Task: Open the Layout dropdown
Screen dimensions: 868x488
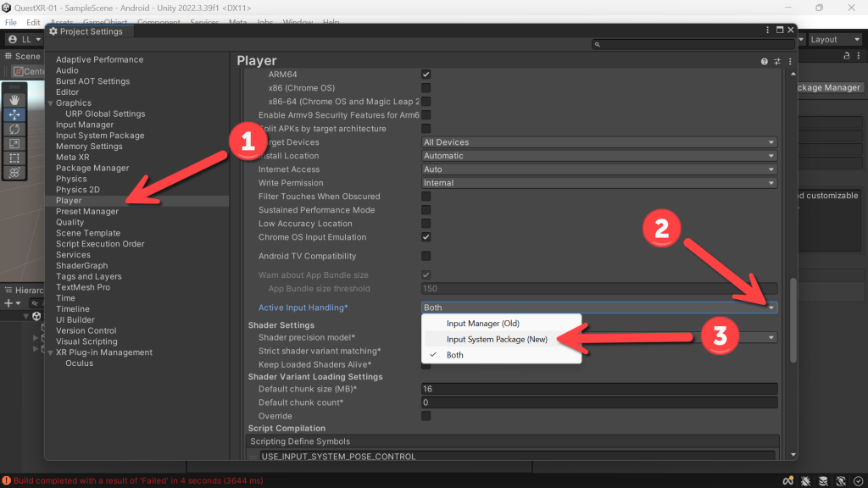Action: pos(835,40)
